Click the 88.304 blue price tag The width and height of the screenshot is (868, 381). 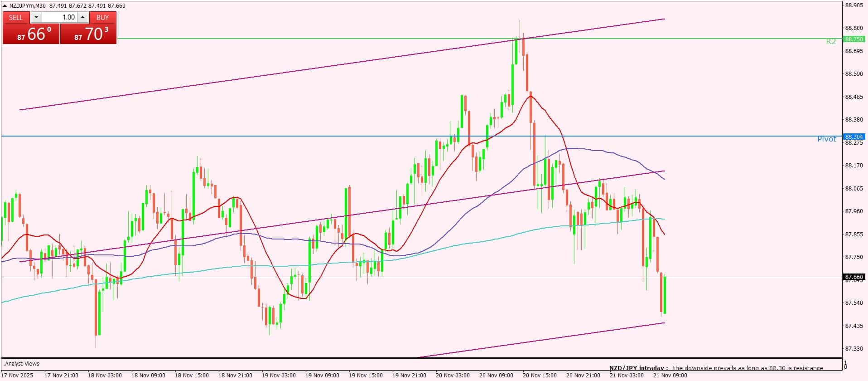(x=854, y=137)
